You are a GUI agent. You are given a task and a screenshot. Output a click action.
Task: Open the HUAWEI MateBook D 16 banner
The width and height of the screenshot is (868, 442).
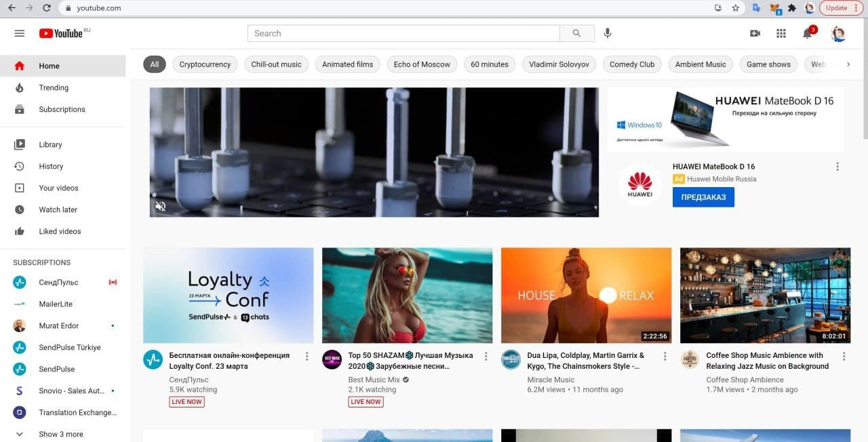click(x=726, y=119)
